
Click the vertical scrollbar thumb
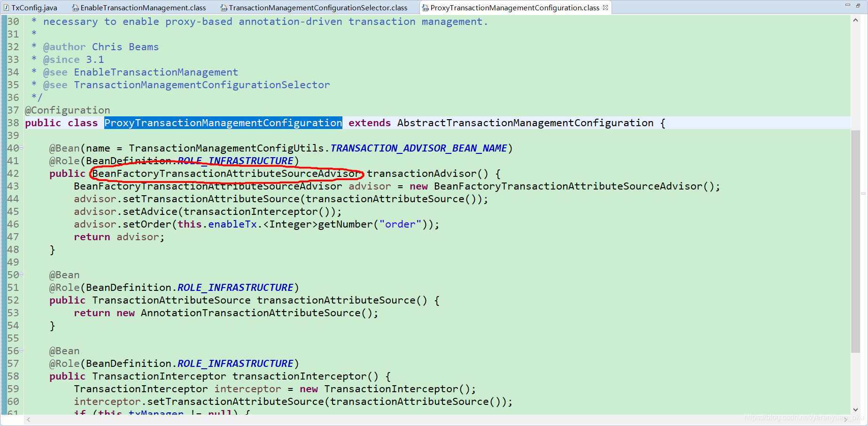(855, 241)
